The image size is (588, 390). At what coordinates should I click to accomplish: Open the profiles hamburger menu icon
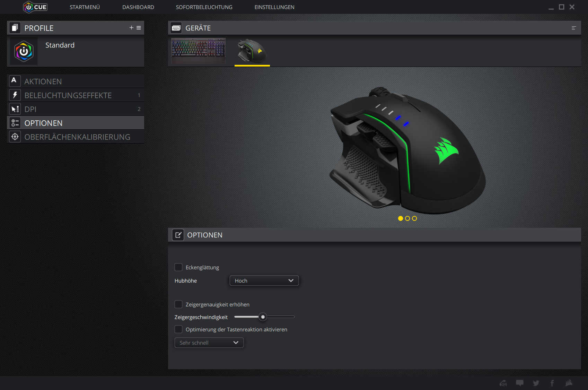[x=139, y=28]
